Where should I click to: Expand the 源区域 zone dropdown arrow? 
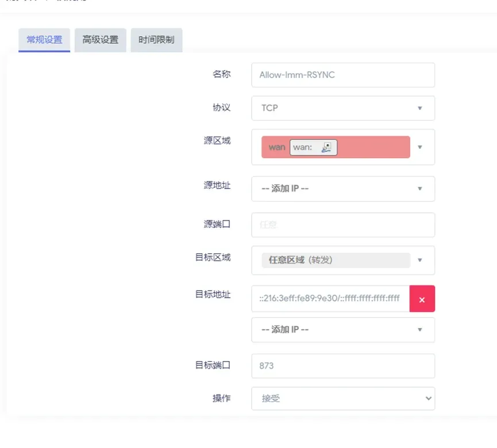419,147
